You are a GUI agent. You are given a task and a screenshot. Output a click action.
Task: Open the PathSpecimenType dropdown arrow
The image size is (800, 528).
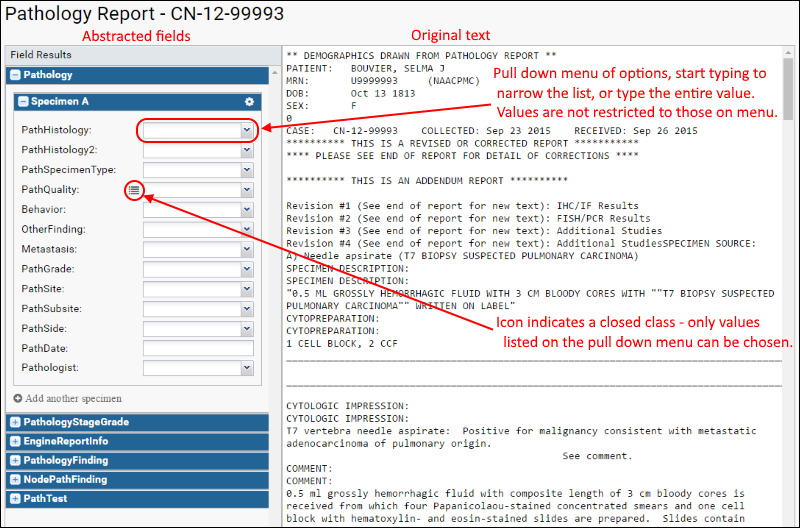[x=247, y=170]
